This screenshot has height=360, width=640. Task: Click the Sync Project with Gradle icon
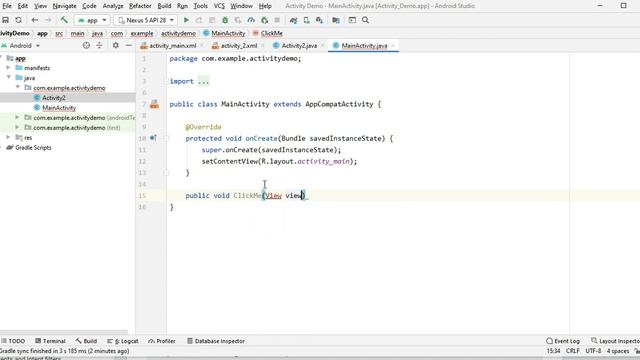[293, 20]
